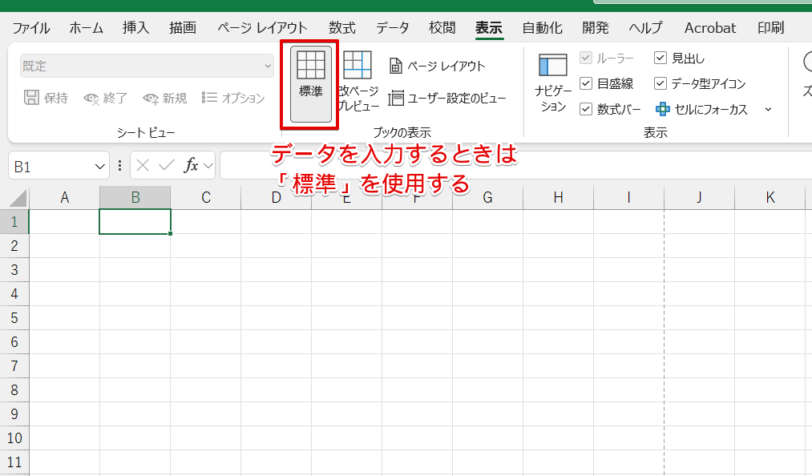Toggle the 数式バー formula bar checkbox

(586, 109)
